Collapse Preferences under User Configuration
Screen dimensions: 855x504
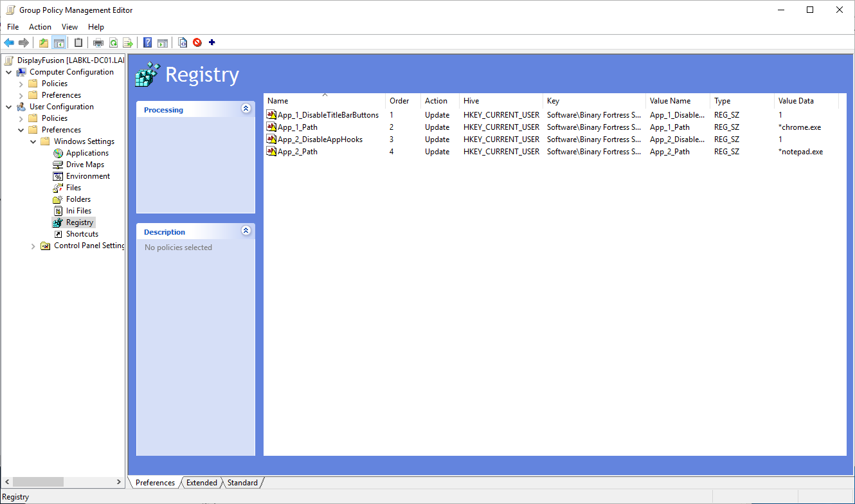pyautogui.click(x=21, y=130)
